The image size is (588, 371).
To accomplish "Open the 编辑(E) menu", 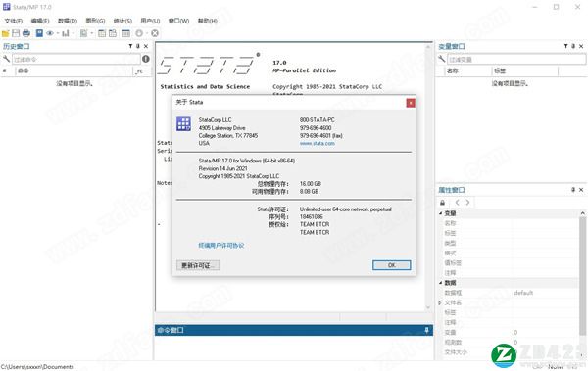I will coord(40,21).
